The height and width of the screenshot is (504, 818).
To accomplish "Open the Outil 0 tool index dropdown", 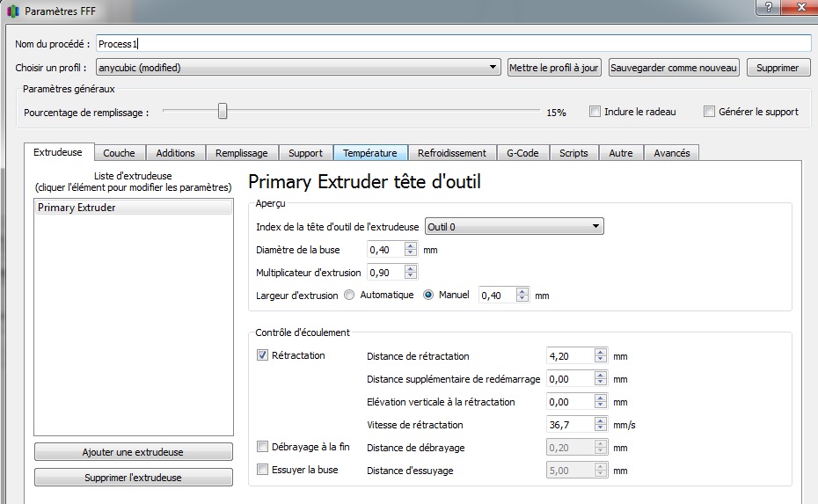I will pyautogui.click(x=515, y=226).
